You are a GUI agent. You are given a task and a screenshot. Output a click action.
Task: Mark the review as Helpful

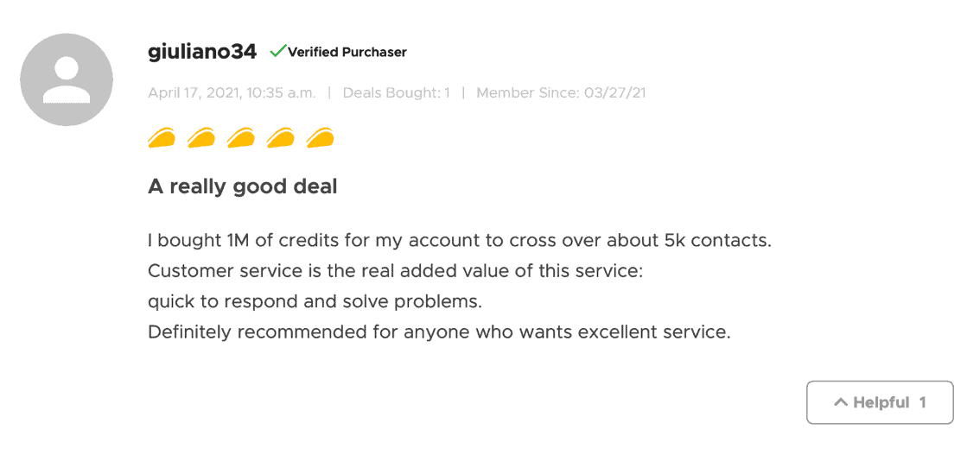(880, 402)
